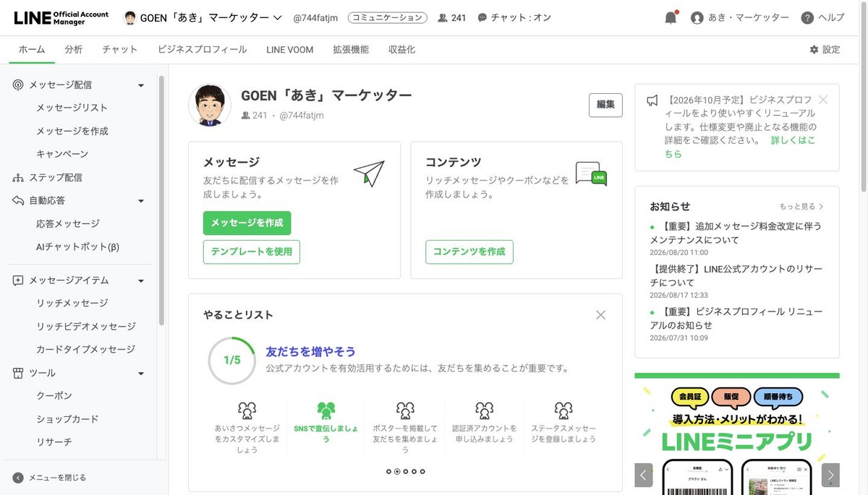868x495 pixels.
Task: Go to next banner with right arrow
Action: tap(830, 475)
